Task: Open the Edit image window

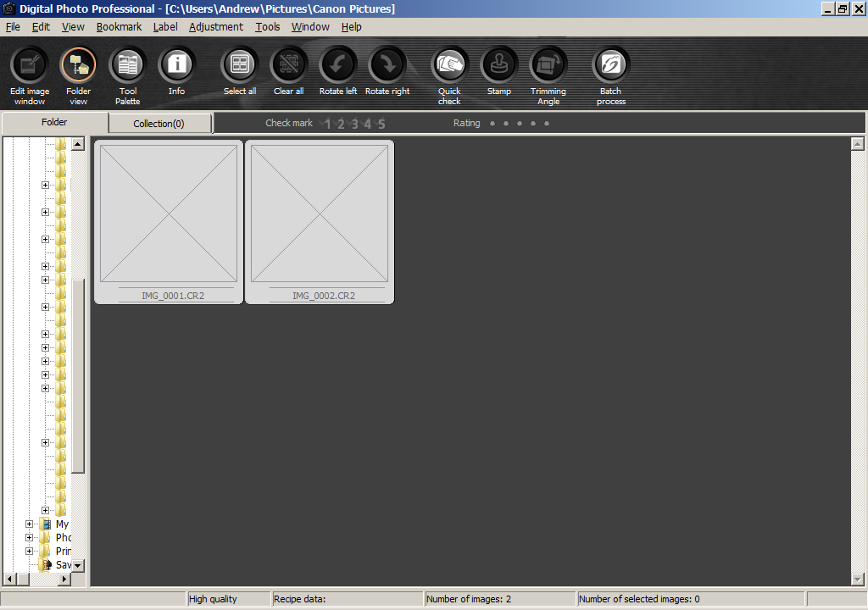Action: (x=30, y=64)
